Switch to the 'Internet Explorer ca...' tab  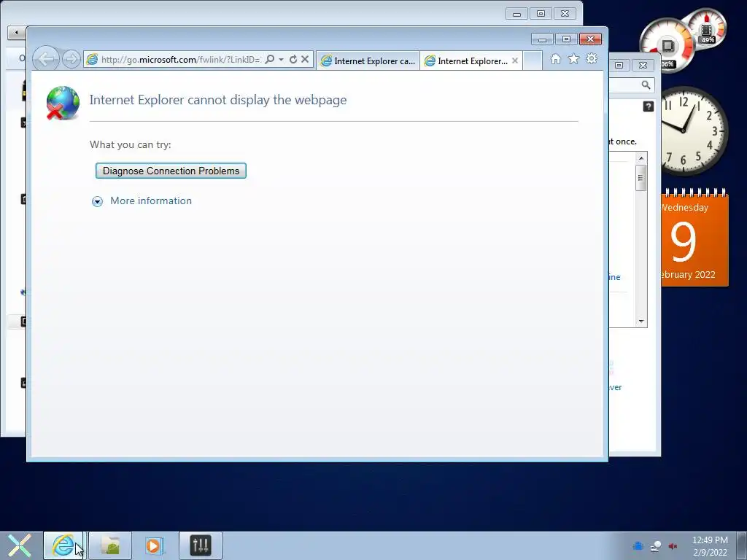click(x=368, y=61)
